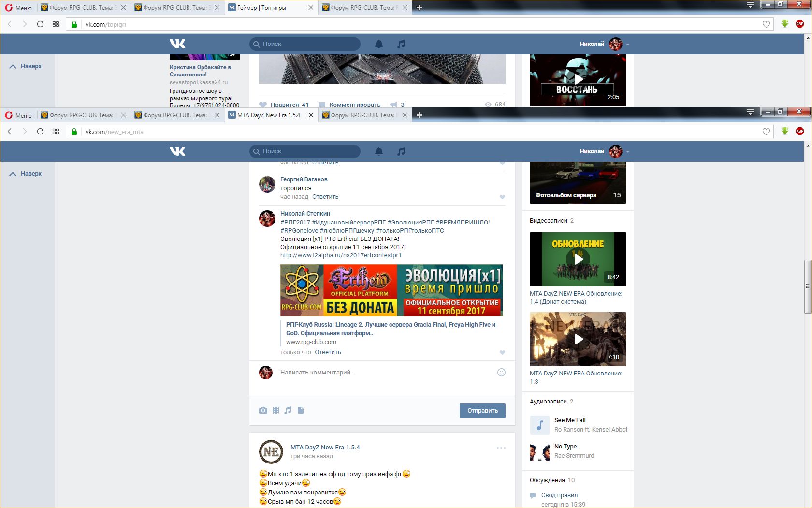The image size is (812, 508).
Task: Close the Геймер | Топ игры tab
Action: coord(311,8)
